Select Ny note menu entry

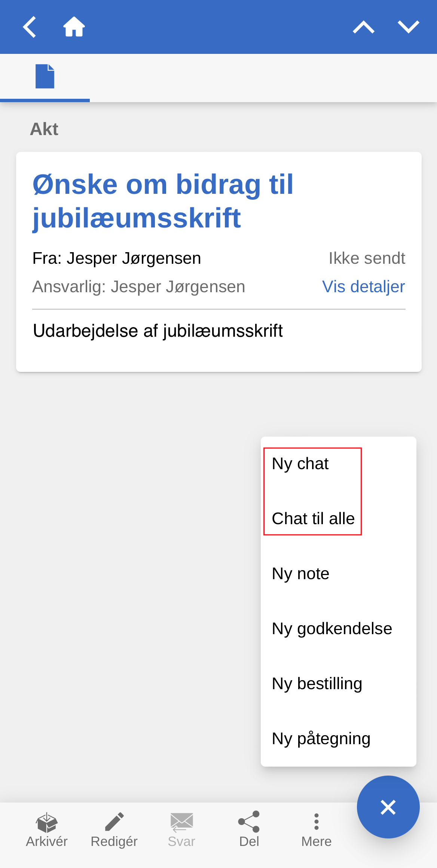coord(301,574)
